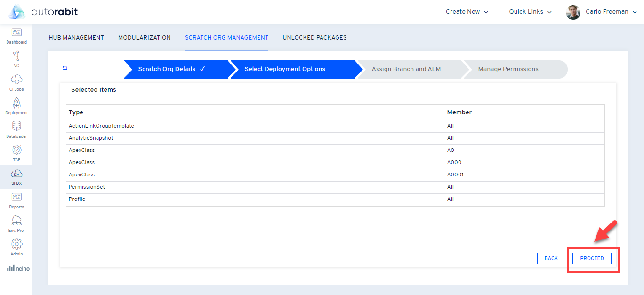The image size is (644, 295).
Task: Click the return arrow above the wizard steps
Action: tap(64, 68)
